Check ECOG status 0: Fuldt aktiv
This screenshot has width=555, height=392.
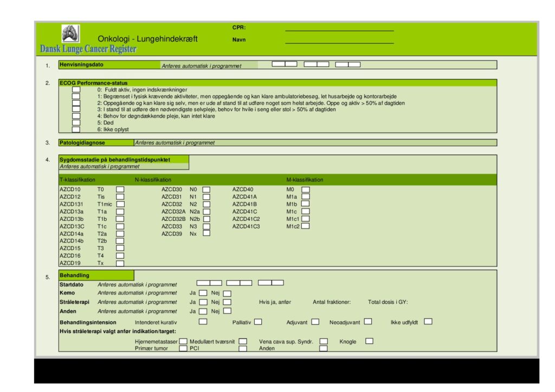(76, 90)
